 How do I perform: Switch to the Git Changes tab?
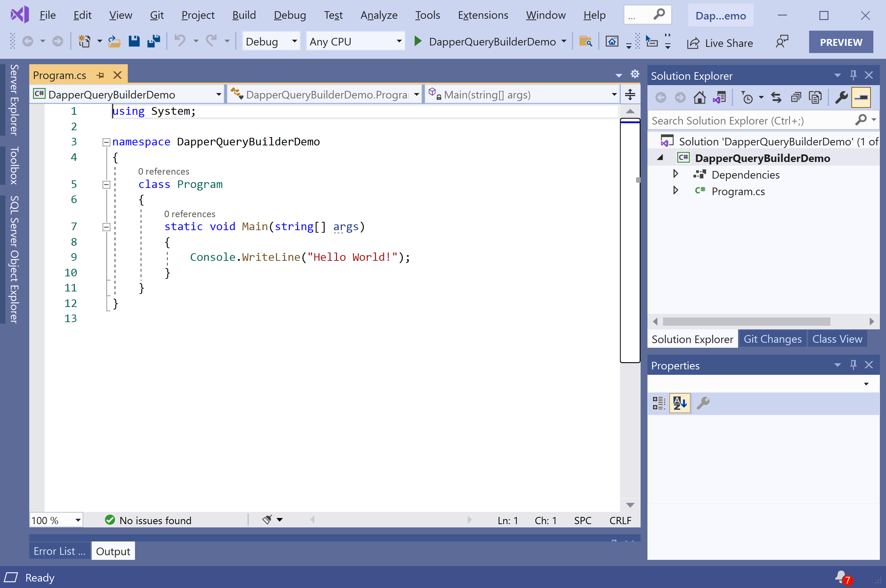coord(772,339)
